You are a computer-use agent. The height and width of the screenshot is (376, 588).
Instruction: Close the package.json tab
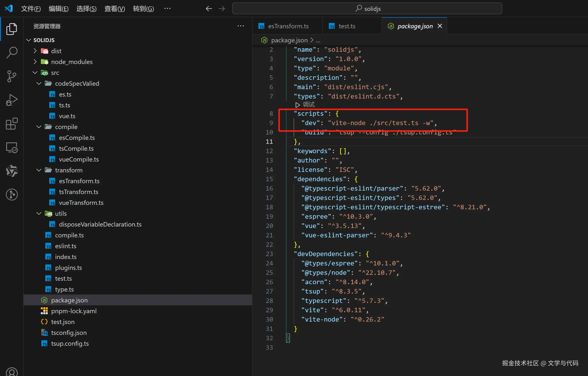pyautogui.click(x=440, y=26)
